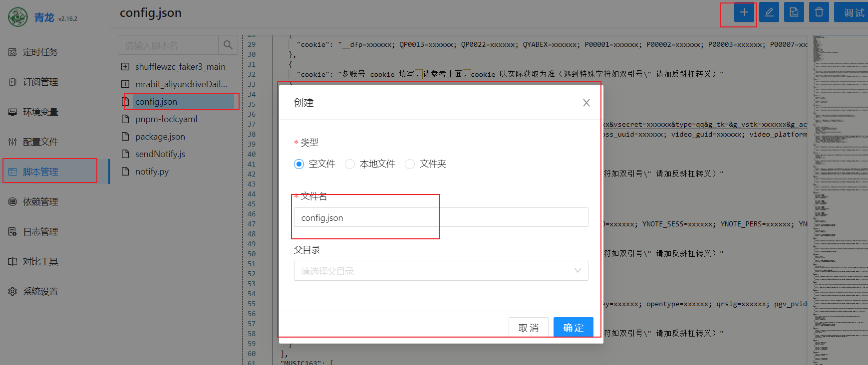Select notify.py in the file tree
Viewport: 868px width, 365px height.
152,171
